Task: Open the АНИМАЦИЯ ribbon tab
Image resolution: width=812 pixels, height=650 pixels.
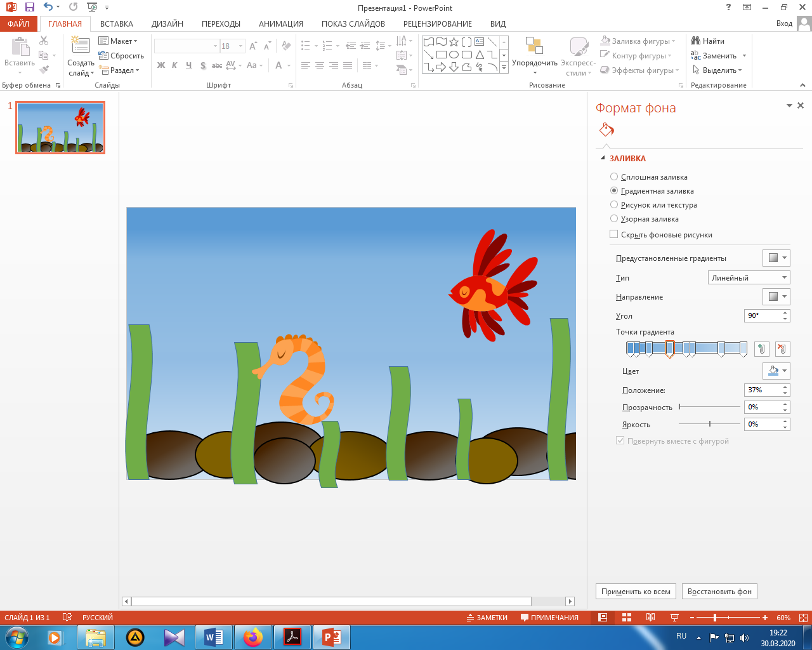Action: (281, 24)
